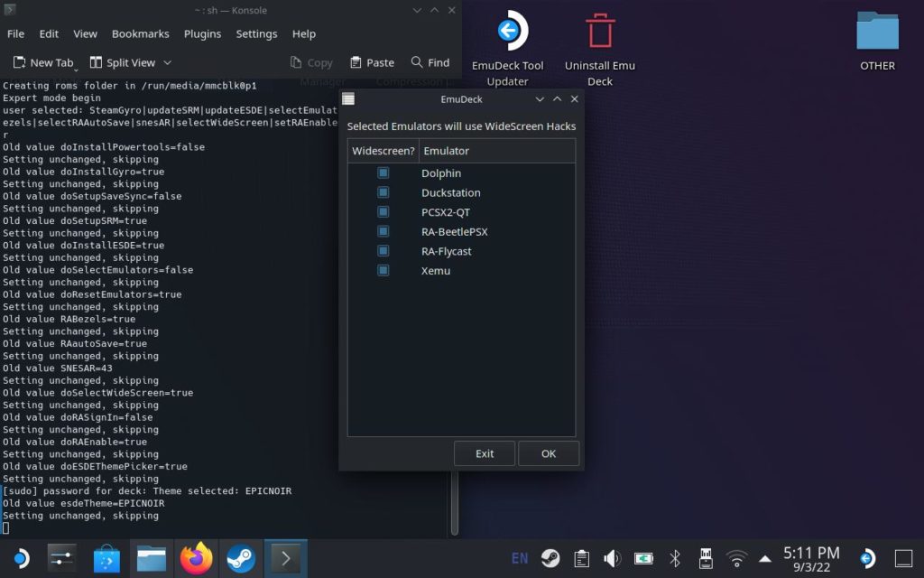
Task: Open System Settings from the taskbar
Action: tap(62, 558)
